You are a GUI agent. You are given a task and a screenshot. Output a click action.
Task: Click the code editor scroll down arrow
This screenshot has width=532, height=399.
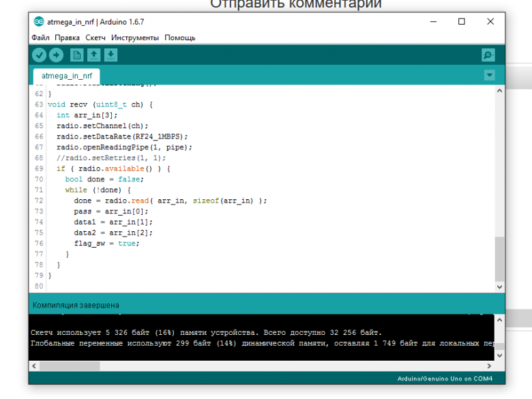point(499,287)
